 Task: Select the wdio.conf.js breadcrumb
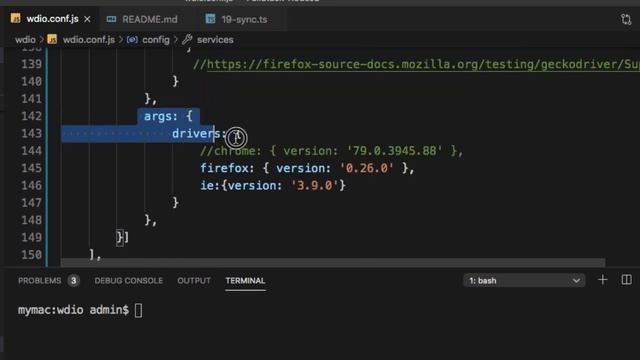[x=89, y=40]
